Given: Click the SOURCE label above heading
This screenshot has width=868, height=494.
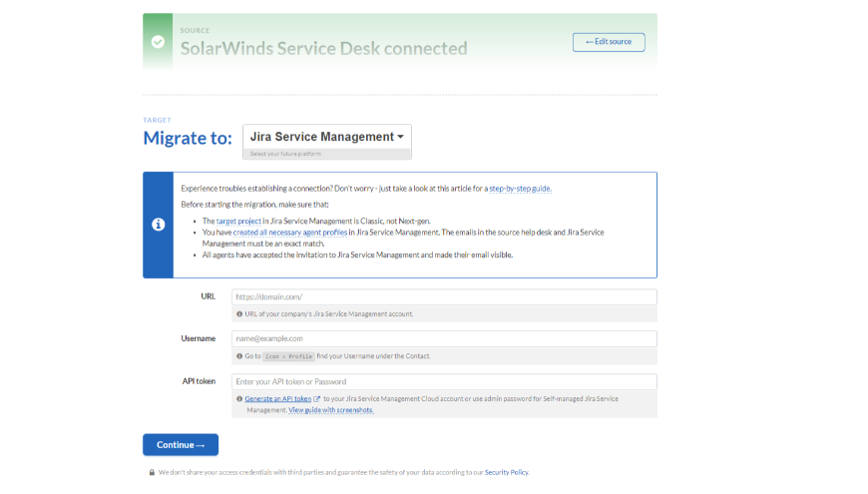Looking at the screenshot, I should click(x=195, y=31).
